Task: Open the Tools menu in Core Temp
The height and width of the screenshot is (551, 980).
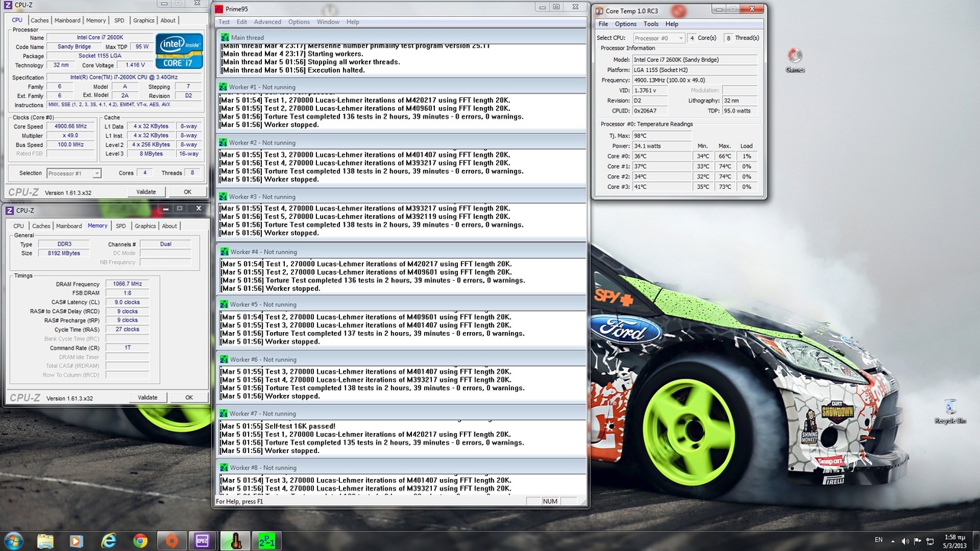Action: (651, 24)
